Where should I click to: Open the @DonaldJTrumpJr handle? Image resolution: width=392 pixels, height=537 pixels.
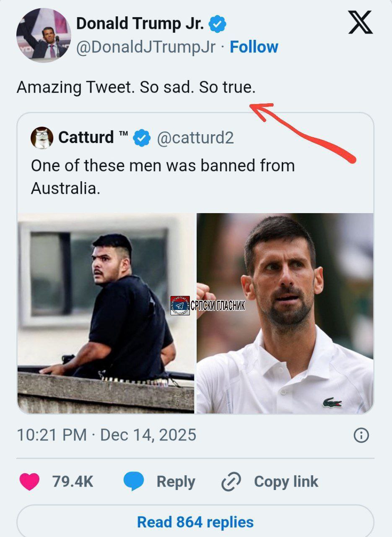(145, 47)
